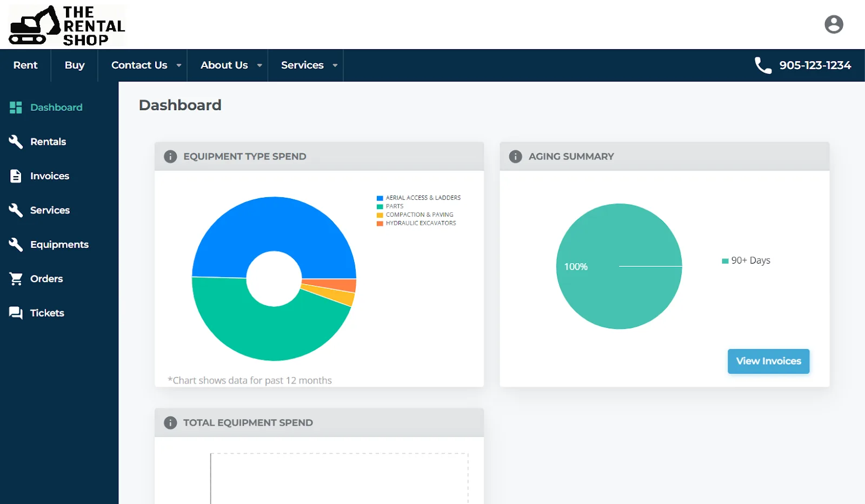865x504 pixels.
Task: Click the Tickets chat bubble icon
Action: coord(16,313)
